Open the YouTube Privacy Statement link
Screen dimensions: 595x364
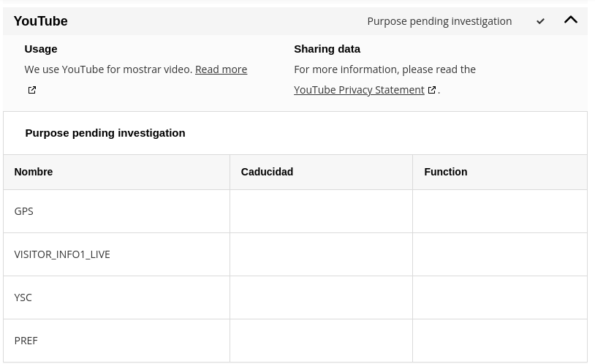(x=359, y=90)
